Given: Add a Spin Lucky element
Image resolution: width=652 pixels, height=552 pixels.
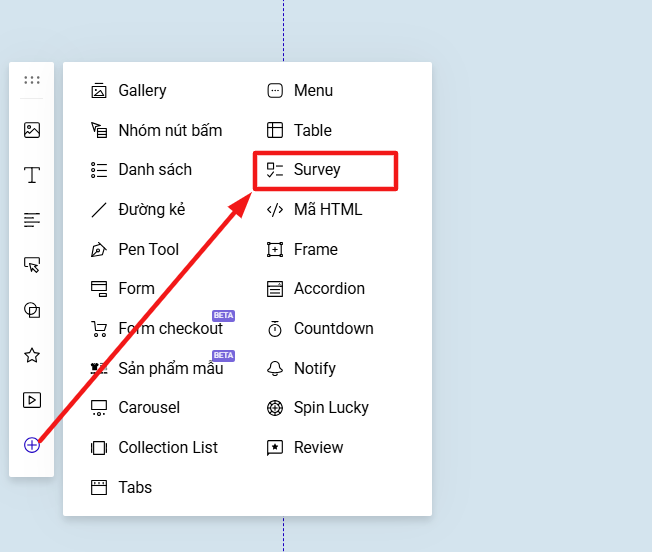Looking at the screenshot, I should tap(331, 408).
